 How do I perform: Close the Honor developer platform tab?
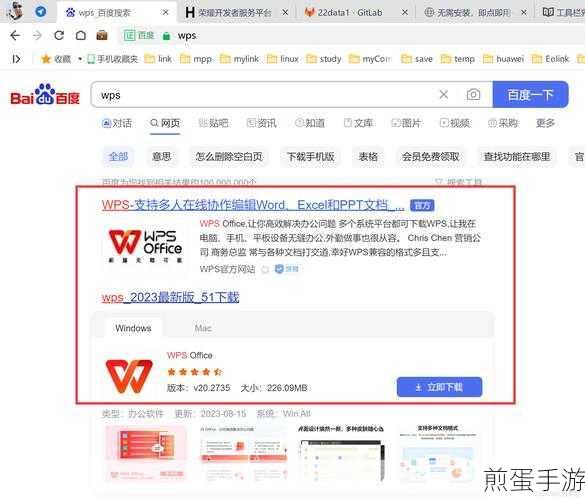point(285,13)
